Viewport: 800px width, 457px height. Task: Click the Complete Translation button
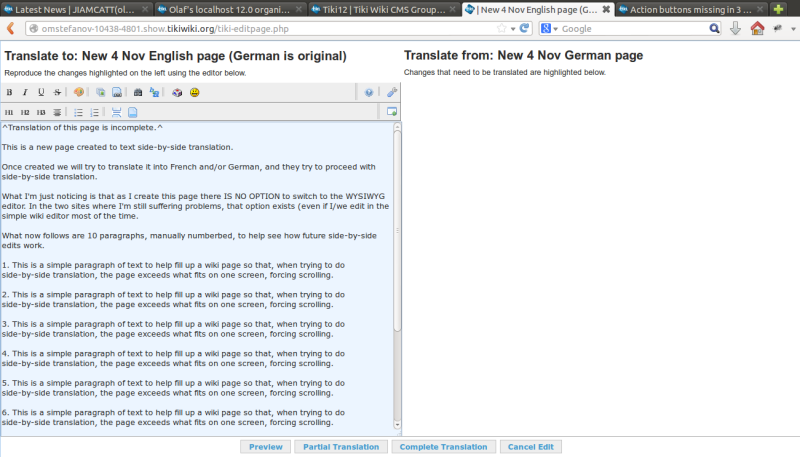click(443, 447)
